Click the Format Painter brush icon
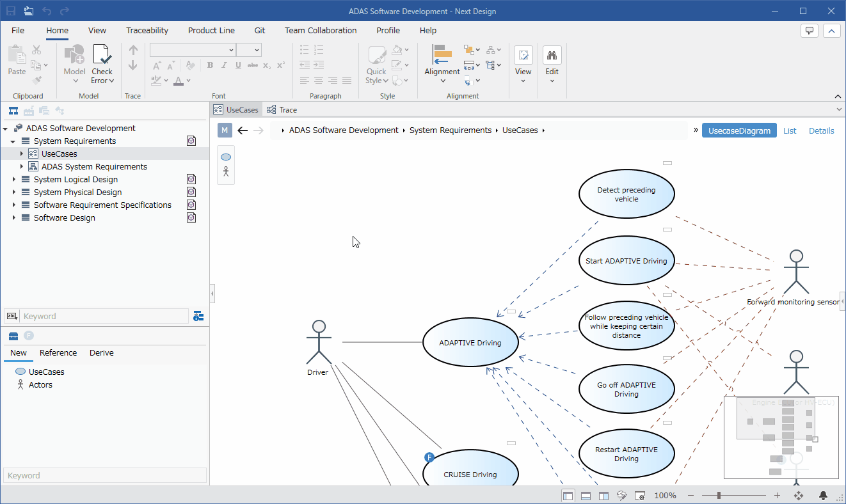Screen dimensions: 846x504 click(x=36, y=81)
